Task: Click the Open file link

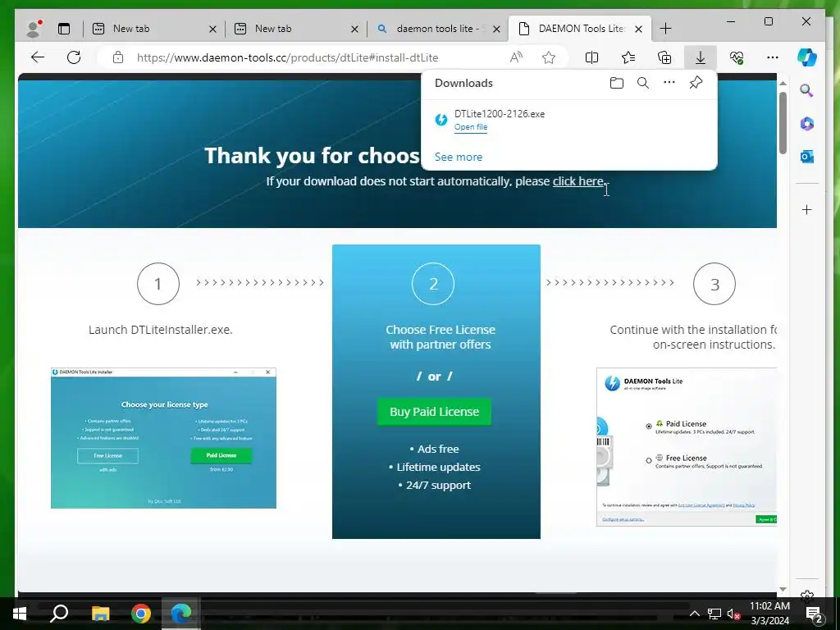Action: 470,127
